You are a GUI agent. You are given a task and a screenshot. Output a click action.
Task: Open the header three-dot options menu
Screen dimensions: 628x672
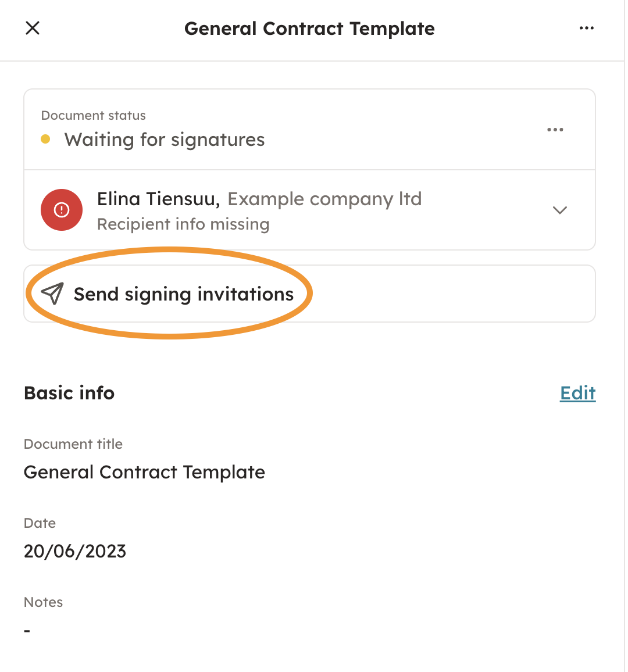(586, 28)
